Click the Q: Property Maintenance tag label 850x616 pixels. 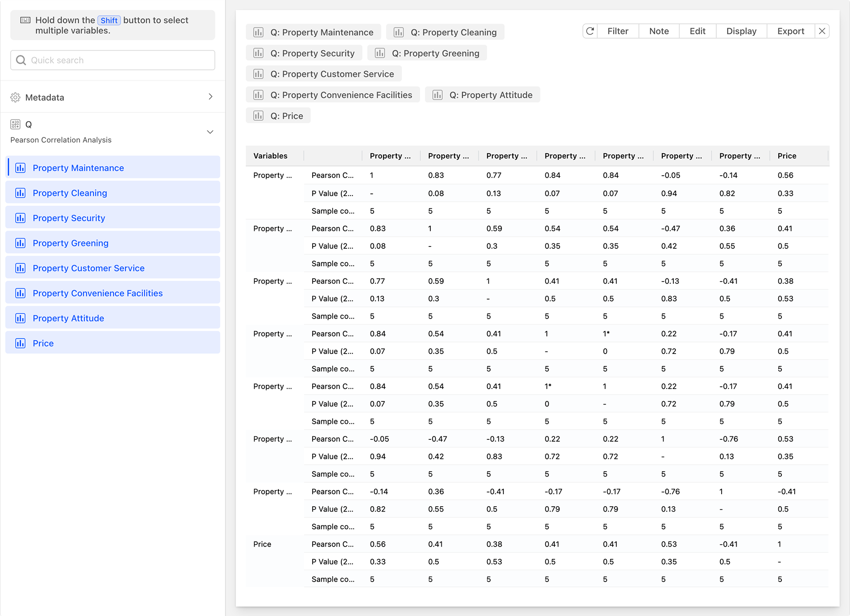click(x=322, y=32)
